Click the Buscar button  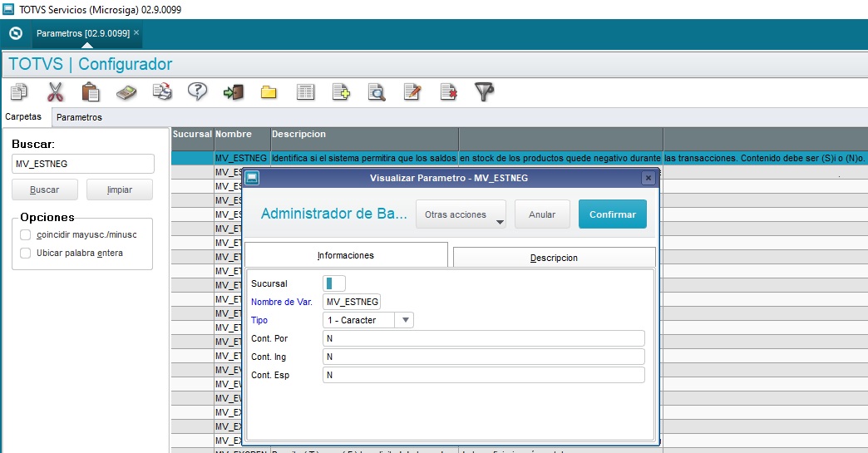coord(44,190)
